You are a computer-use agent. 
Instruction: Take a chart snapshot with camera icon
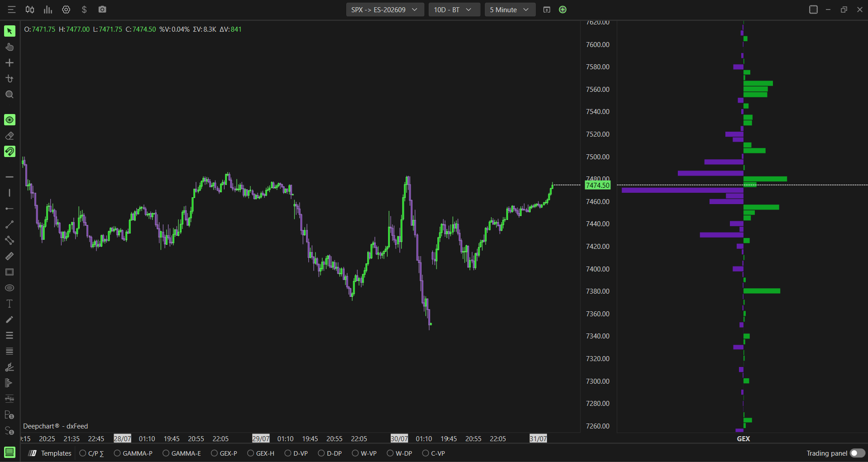pyautogui.click(x=102, y=10)
